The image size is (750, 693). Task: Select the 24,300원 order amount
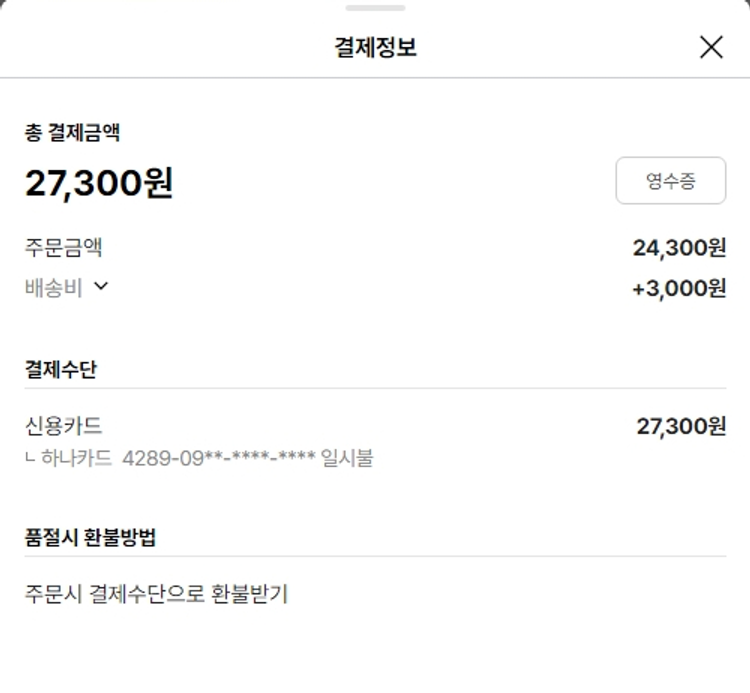click(679, 248)
